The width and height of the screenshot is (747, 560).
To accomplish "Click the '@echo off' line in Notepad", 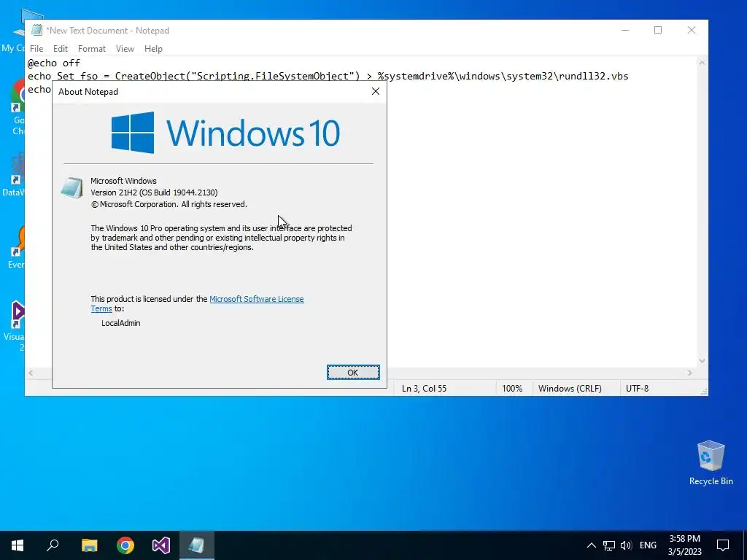I will [54, 63].
